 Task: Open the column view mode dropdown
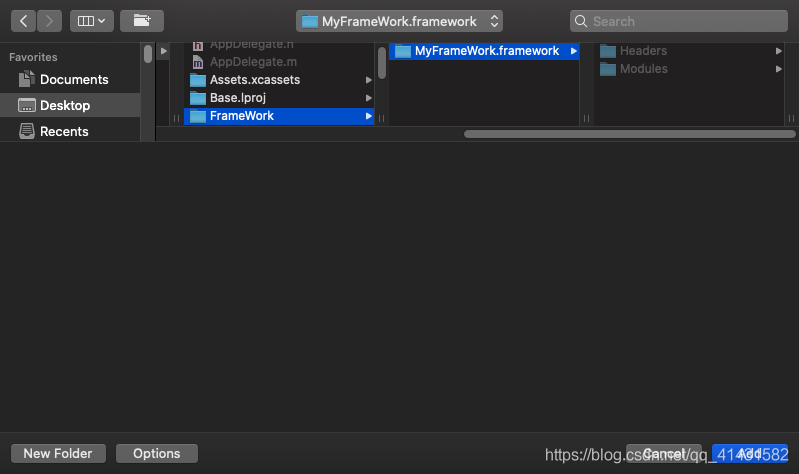point(92,21)
